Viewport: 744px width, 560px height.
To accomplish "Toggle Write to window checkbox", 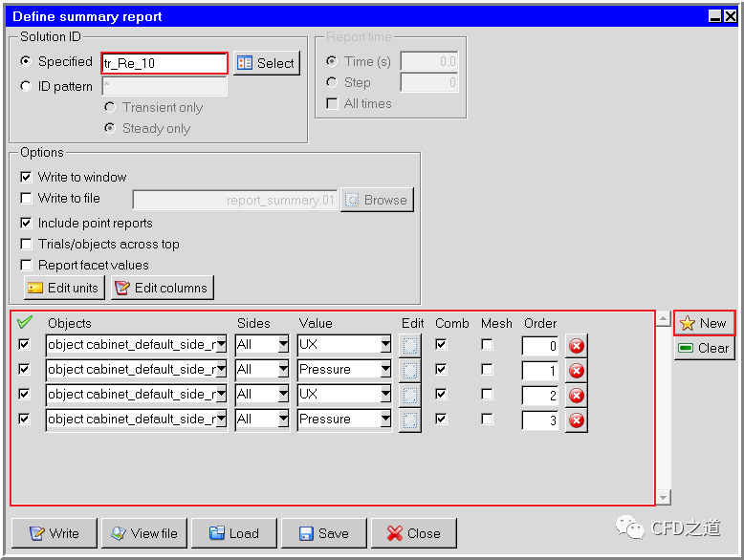I will (26, 177).
